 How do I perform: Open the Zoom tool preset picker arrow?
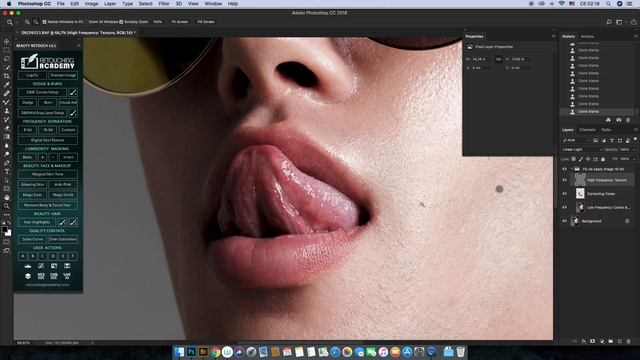tap(16, 22)
